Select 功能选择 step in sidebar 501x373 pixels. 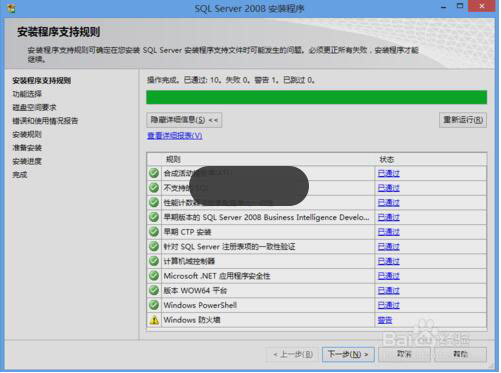click(27, 94)
